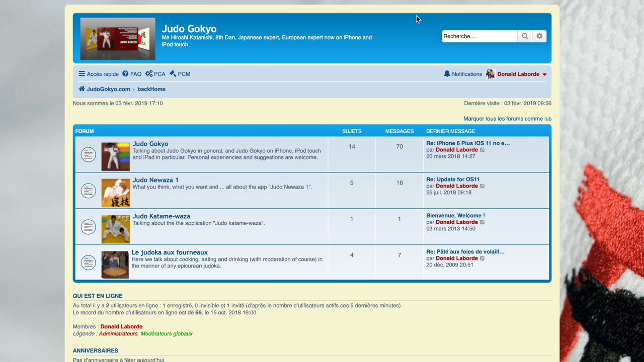Click the backHome breadcrumb link
This screenshot has width=644, height=362.
151,89
